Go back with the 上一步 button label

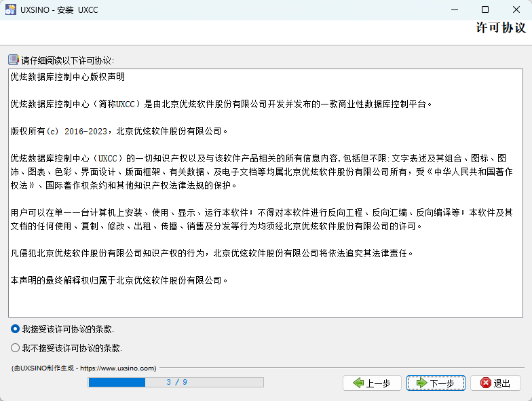(x=378, y=383)
